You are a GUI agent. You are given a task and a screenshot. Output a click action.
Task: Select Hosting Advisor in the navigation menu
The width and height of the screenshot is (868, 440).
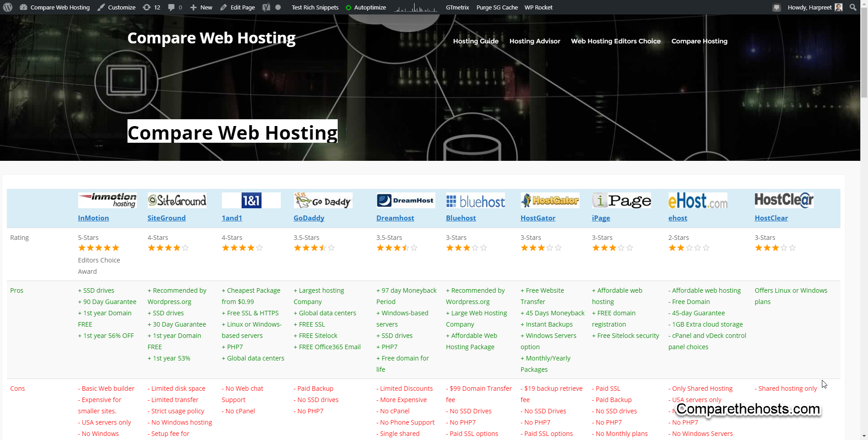534,41
